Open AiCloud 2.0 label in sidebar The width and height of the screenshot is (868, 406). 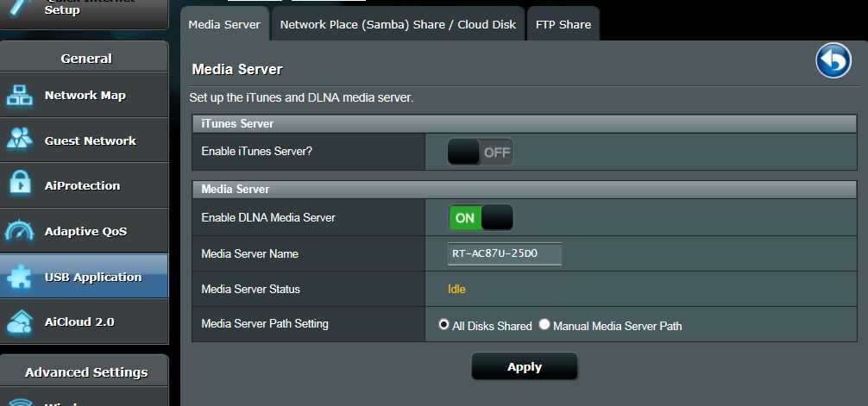click(x=79, y=322)
